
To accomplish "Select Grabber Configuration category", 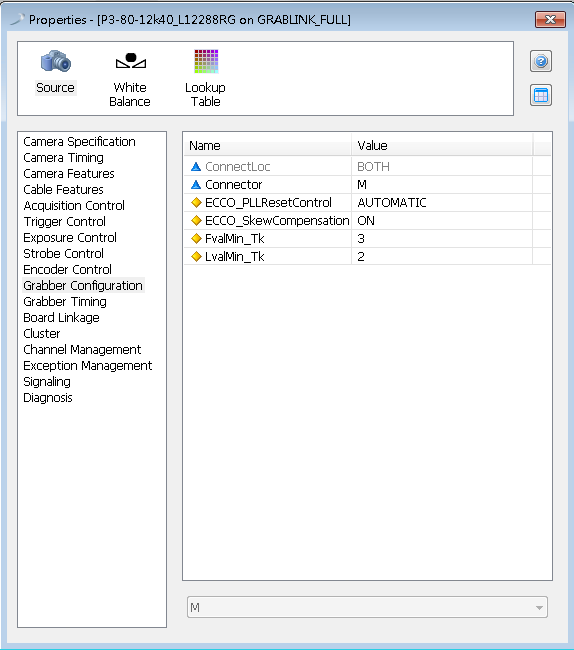I will [83, 286].
